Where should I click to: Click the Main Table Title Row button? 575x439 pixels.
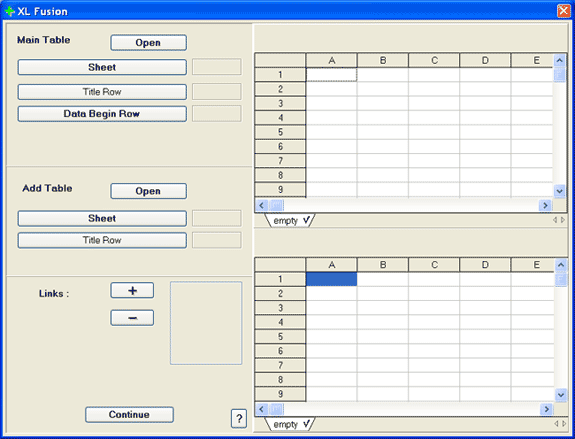pos(102,92)
